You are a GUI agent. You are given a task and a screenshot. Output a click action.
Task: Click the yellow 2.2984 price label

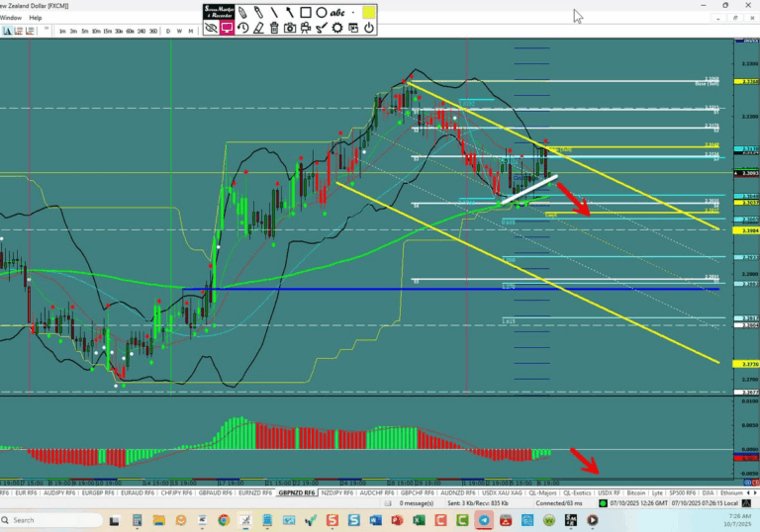point(747,230)
